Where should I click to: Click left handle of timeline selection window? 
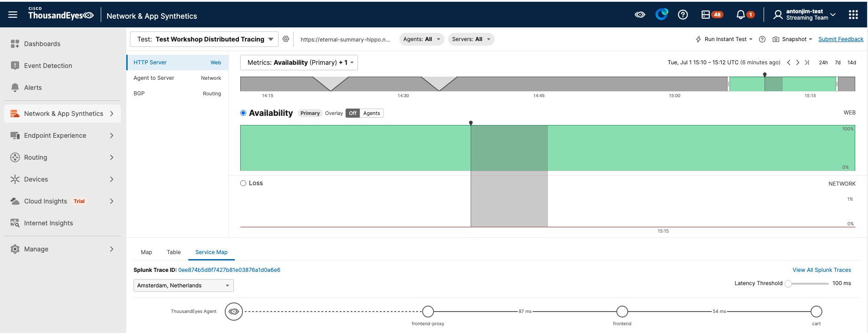pos(728,84)
